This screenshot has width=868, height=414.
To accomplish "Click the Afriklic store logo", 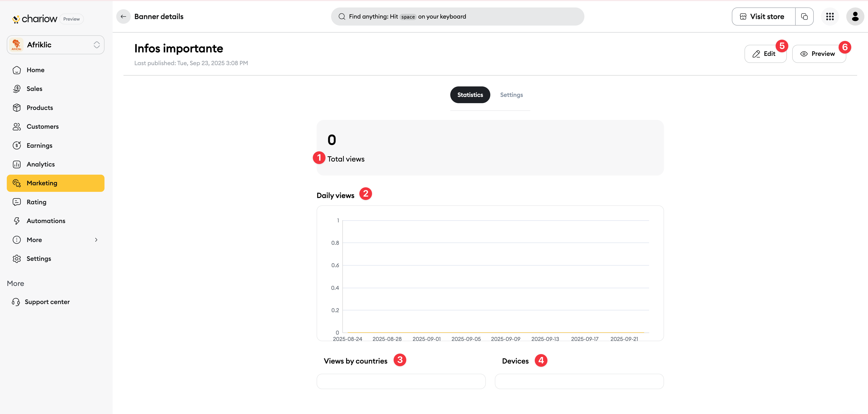I will pyautogui.click(x=17, y=45).
